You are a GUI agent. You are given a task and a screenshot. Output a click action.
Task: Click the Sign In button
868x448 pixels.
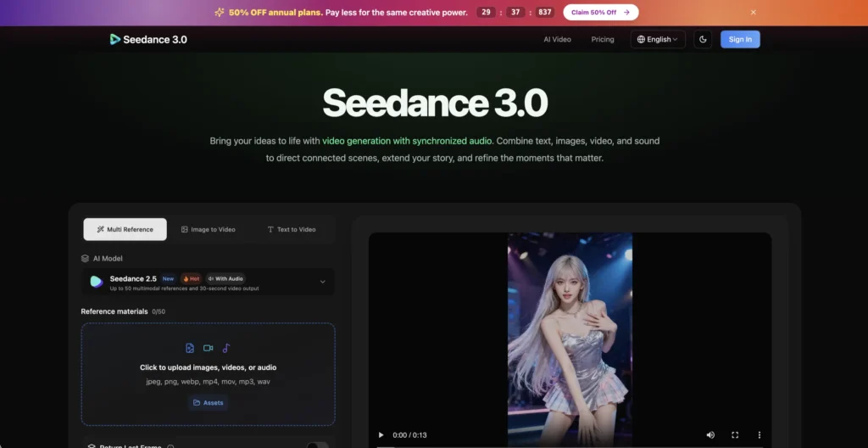[740, 39]
